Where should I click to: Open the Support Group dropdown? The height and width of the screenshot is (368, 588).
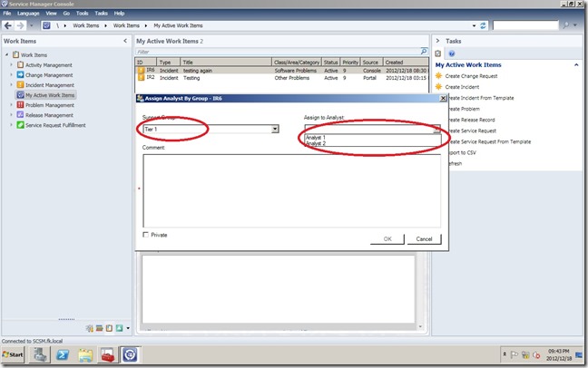275,130
